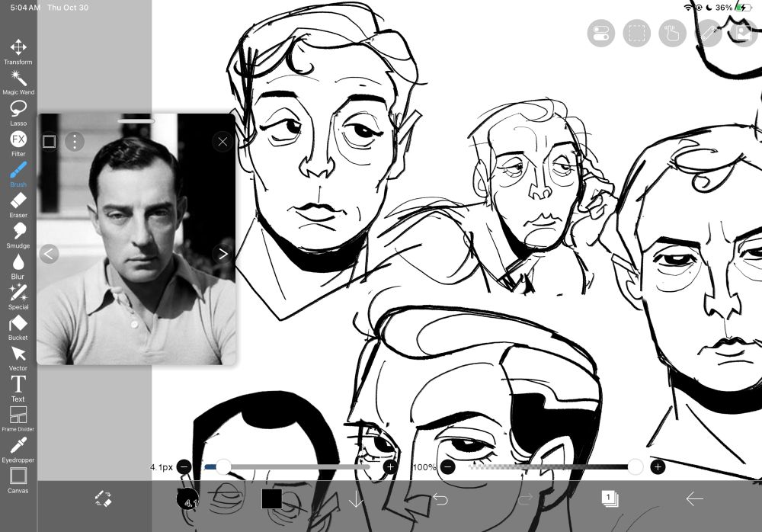Enable the hand gesture mode in the toolbar

click(674, 34)
